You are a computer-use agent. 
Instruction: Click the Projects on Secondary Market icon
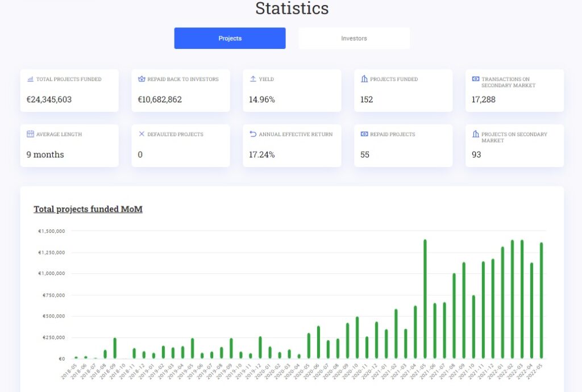[x=476, y=134]
